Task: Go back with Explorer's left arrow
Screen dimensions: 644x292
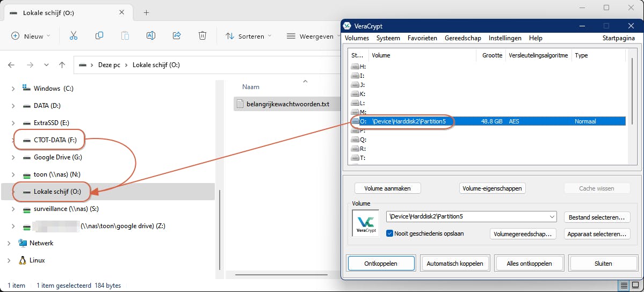Action: [11, 65]
